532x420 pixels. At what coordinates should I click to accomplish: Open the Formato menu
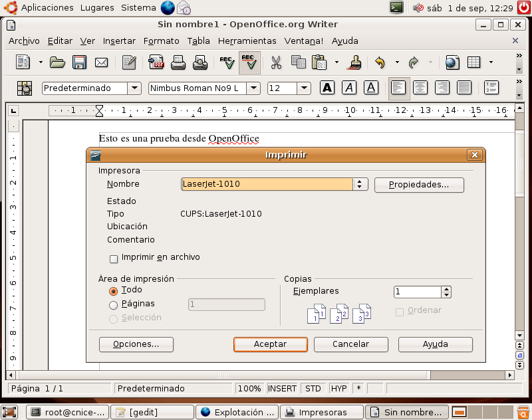[x=162, y=41]
